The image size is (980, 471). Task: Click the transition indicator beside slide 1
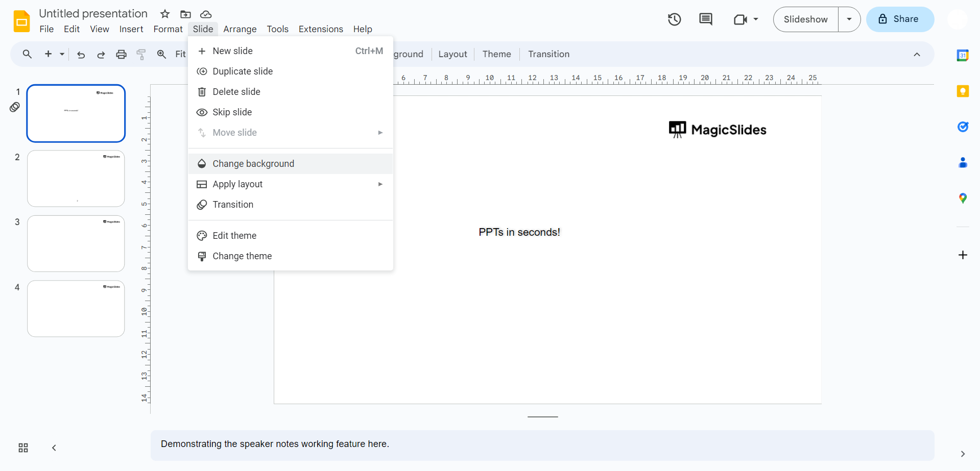[x=15, y=107]
